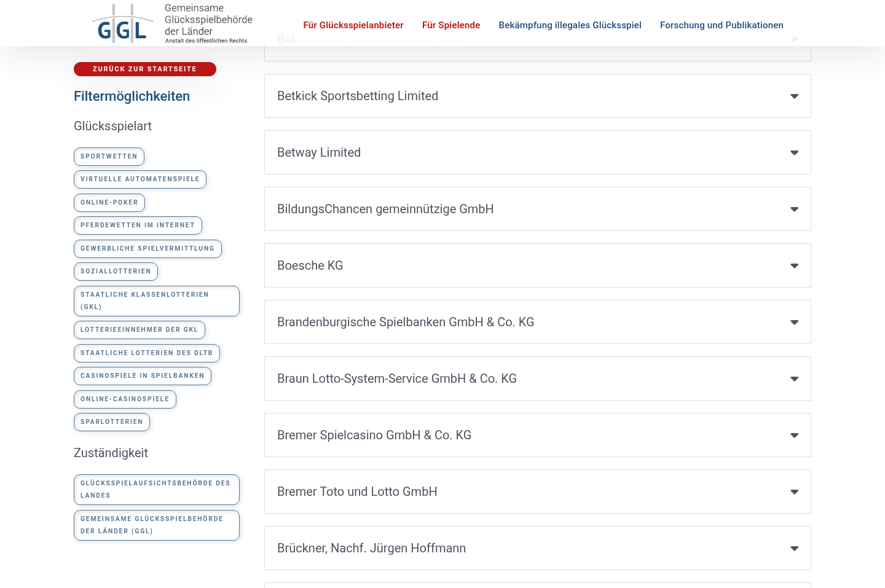Click Bremer Toto und Lotto GmbH title
Screen dimensions: 885x588
click(x=357, y=492)
